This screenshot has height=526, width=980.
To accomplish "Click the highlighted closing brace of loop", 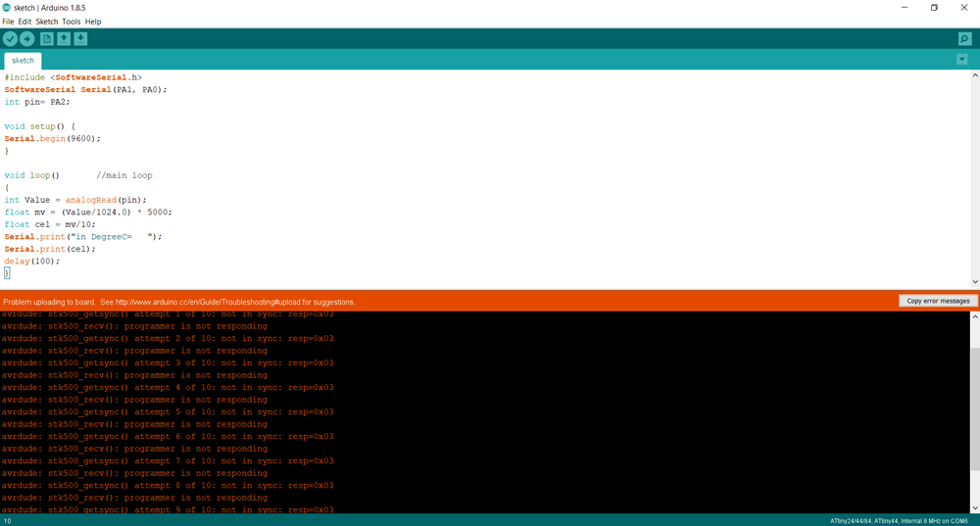I will (x=7, y=273).
